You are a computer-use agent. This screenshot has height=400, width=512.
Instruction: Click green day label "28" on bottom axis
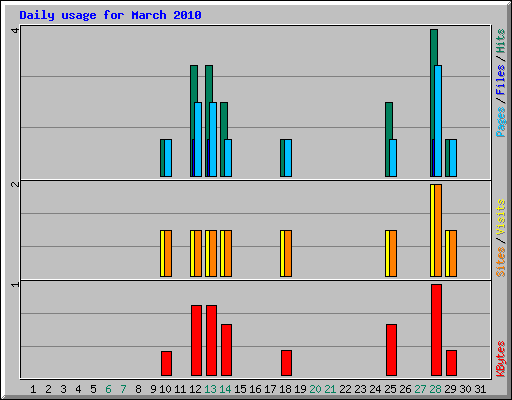tap(435, 389)
